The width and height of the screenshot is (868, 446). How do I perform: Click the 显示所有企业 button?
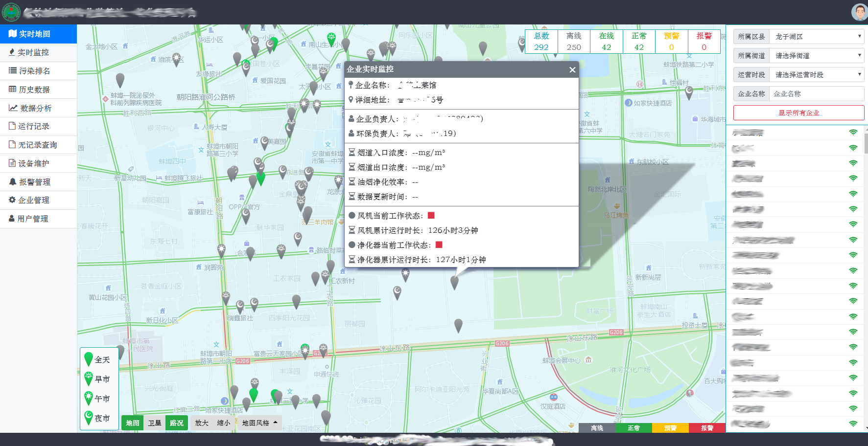point(798,112)
